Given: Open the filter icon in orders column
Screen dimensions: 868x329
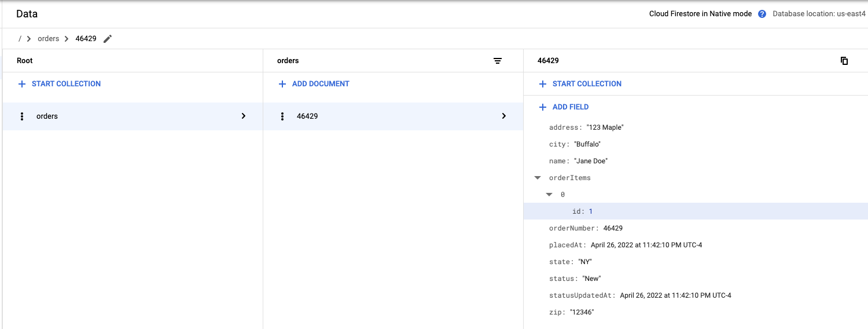Looking at the screenshot, I should click(x=498, y=61).
